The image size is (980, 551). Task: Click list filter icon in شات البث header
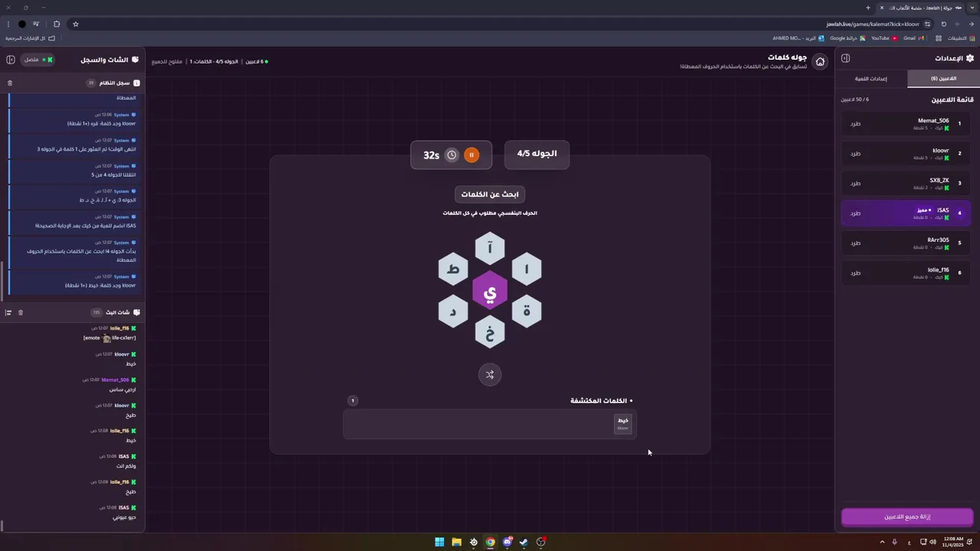(8, 312)
